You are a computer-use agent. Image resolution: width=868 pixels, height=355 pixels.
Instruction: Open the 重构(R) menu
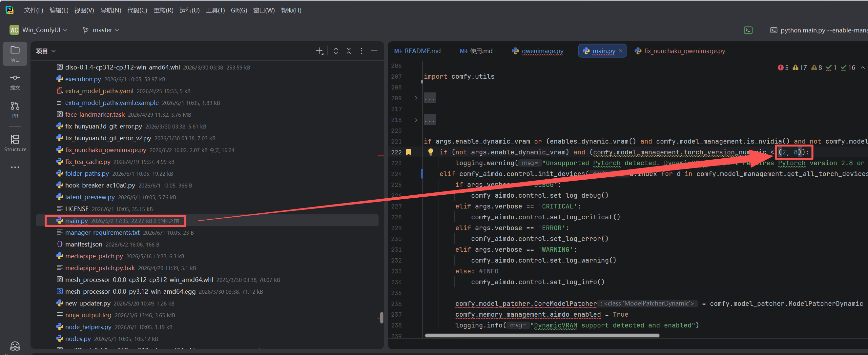[x=163, y=10]
